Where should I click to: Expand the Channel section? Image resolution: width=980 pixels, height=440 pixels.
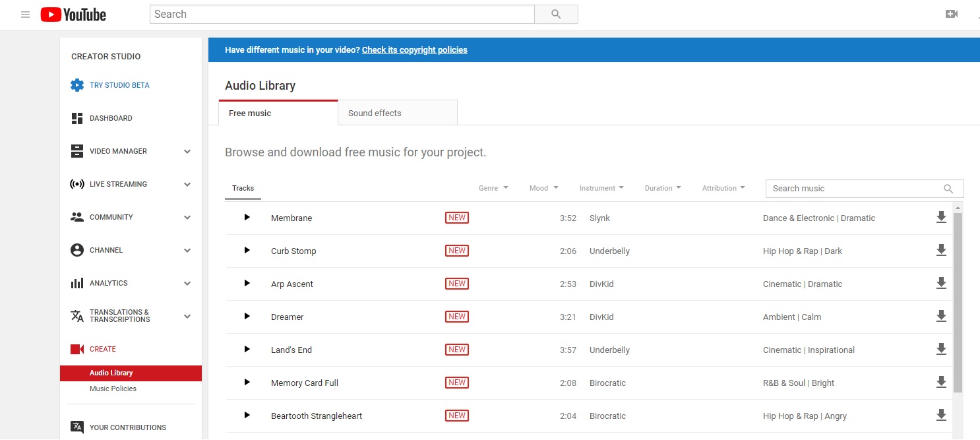(x=187, y=250)
